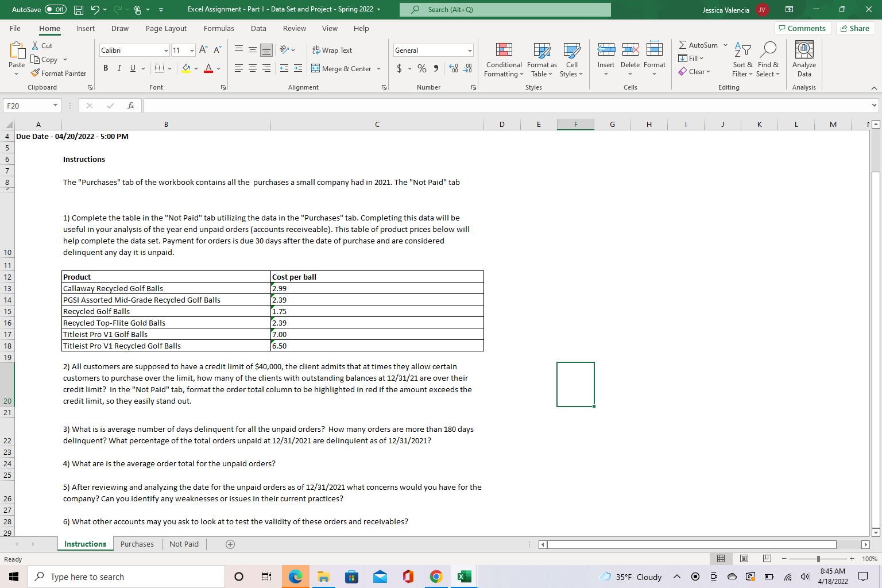882x588 pixels.
Task: Toggle Wrap Text for selection
Action: (x=332, y=50)
